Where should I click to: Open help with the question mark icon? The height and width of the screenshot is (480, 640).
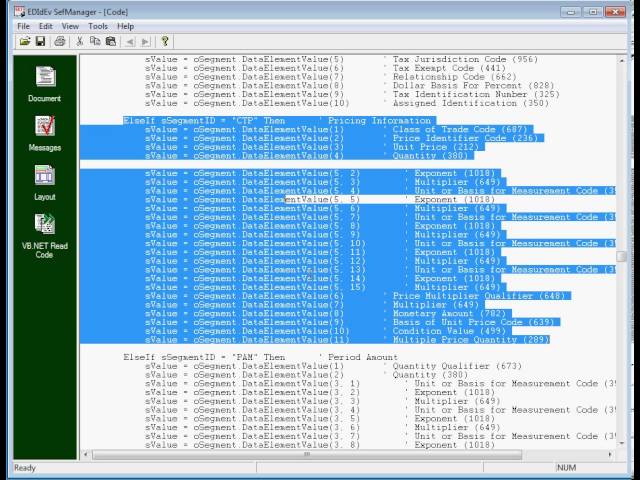click(x=165, y=41)
